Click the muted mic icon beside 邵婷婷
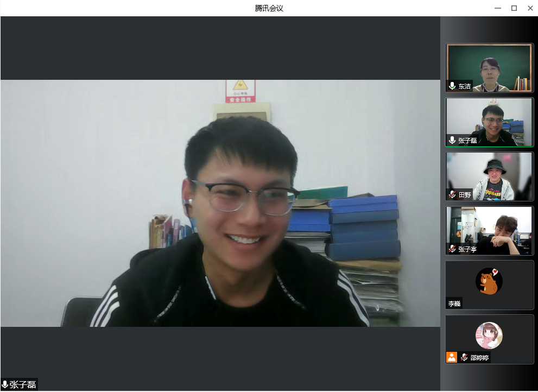Viewport: 538px width, 392px height. (464, 357)
